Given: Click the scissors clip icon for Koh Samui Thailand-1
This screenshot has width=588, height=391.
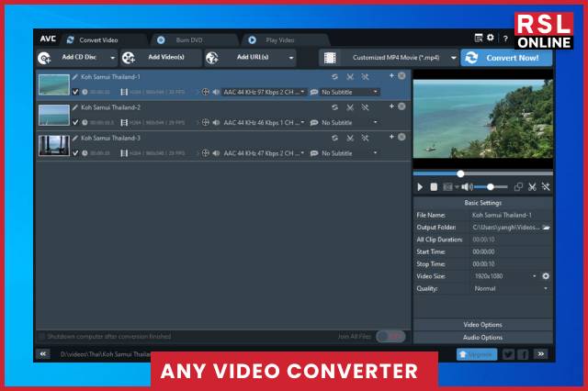Looking at the screenshot, I should click(x=350, y=77).
